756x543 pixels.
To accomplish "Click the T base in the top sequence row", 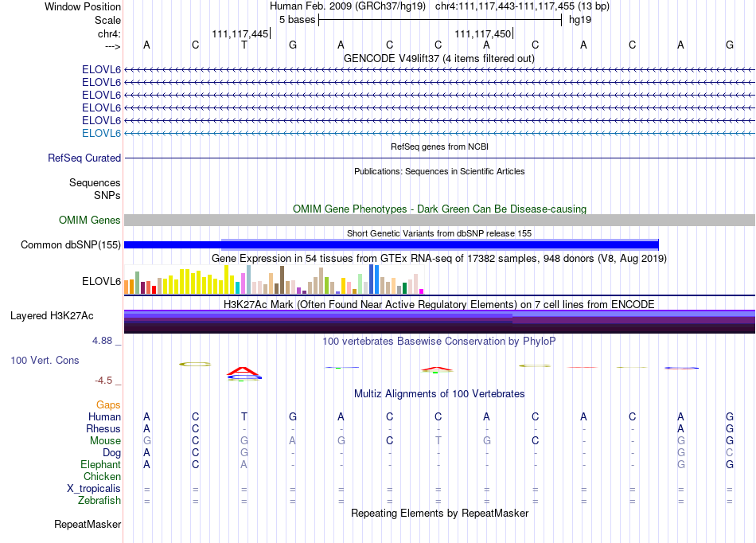I will tap(244, 45).
